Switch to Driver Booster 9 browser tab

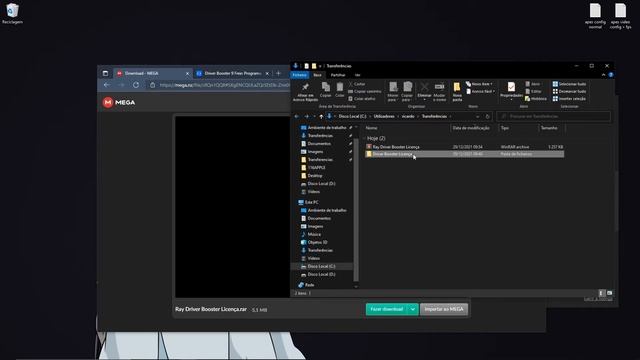tap(233, 73)
